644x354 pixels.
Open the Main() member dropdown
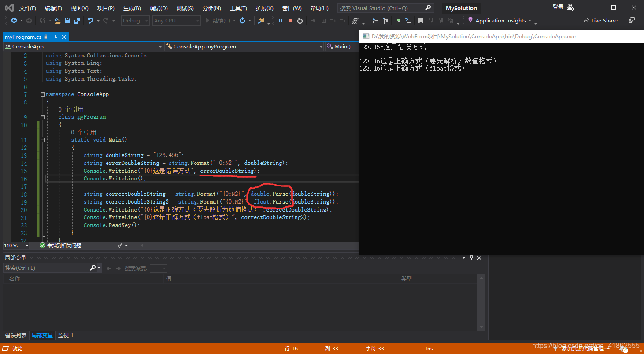click(342, 46)
